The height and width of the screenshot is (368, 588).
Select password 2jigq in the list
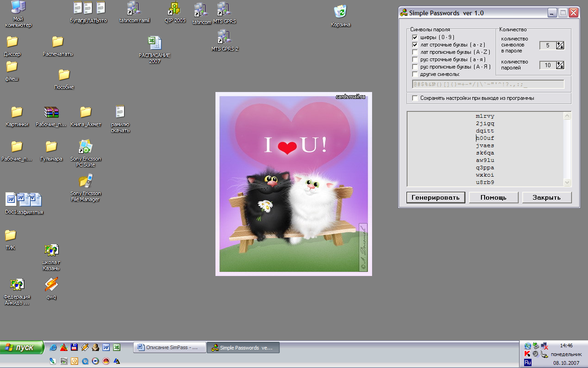(485, 123)
